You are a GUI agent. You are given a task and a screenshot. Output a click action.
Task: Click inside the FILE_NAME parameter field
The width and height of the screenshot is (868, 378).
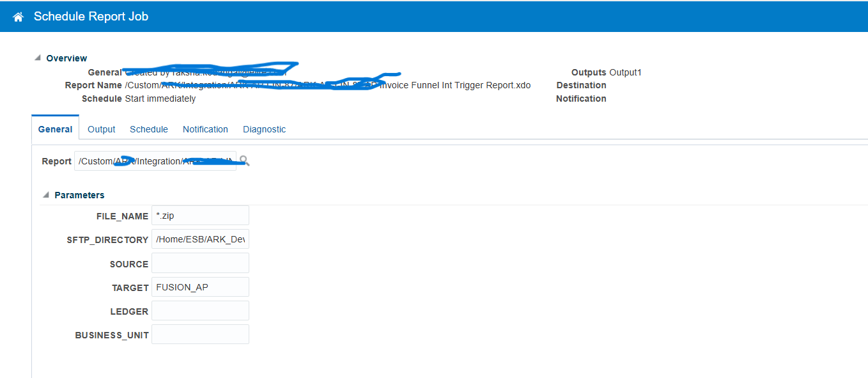[199, 215]
